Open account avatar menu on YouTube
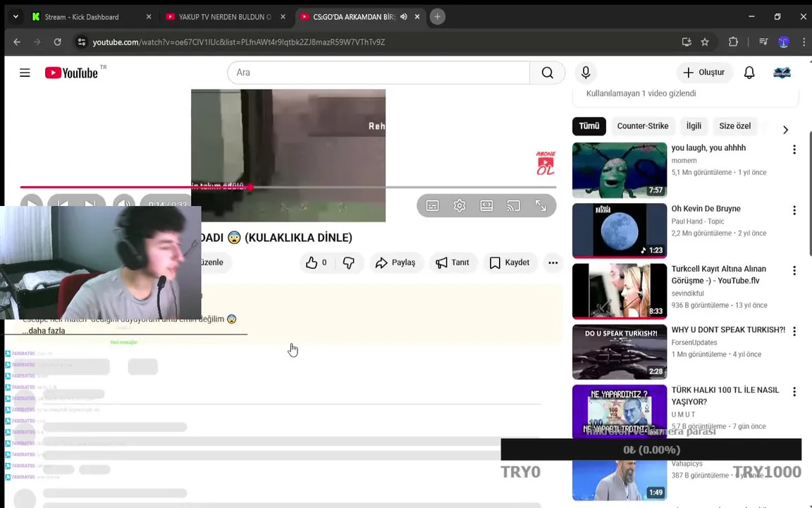 click(x=782, y=73)
